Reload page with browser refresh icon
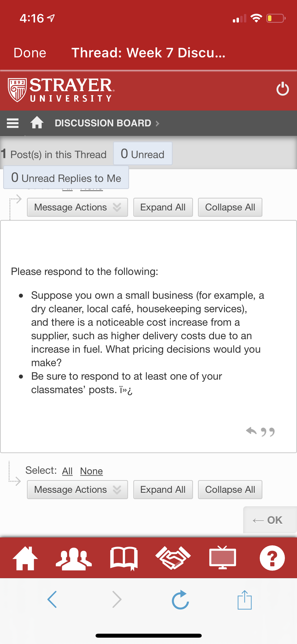This screenshot has width=297, height=644. coord(180,600)
